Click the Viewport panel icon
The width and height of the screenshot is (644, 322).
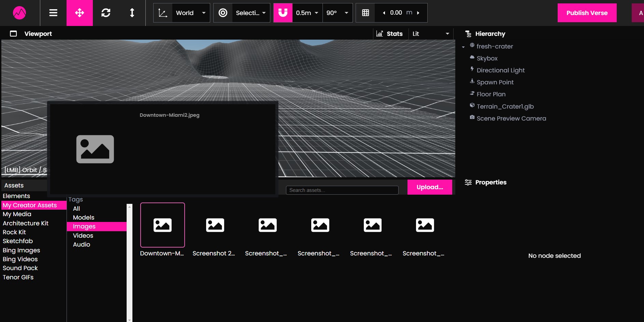13,33
